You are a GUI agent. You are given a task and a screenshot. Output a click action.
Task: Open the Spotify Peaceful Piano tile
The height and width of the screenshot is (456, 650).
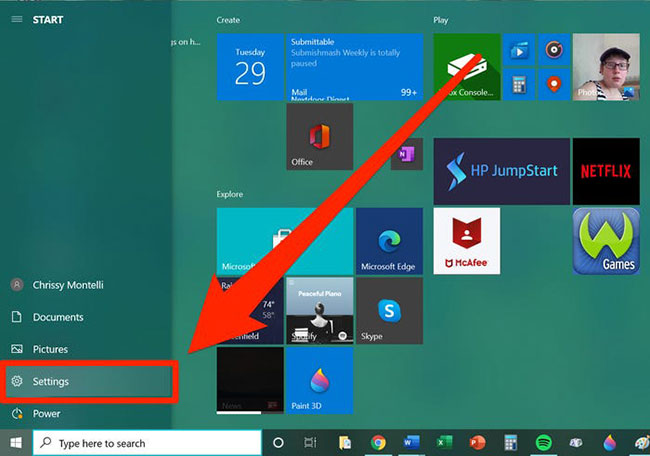click(x=320, y=310)
